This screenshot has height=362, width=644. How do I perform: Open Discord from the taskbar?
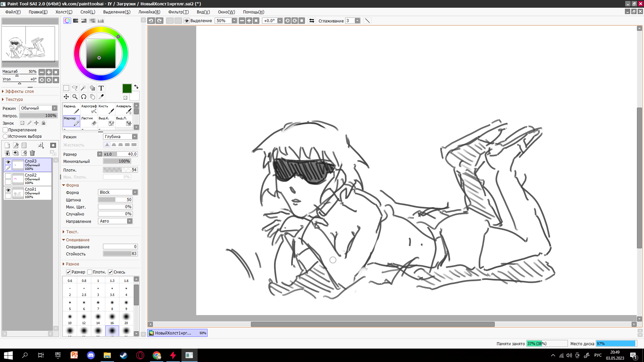[x=91, y=355]
